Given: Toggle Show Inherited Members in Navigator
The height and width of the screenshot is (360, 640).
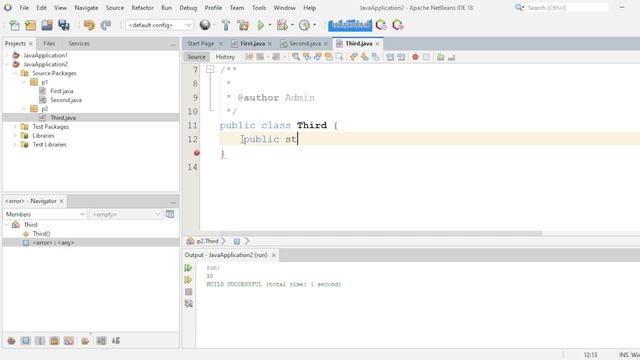Looking at the screenshot, I should 11,341.
